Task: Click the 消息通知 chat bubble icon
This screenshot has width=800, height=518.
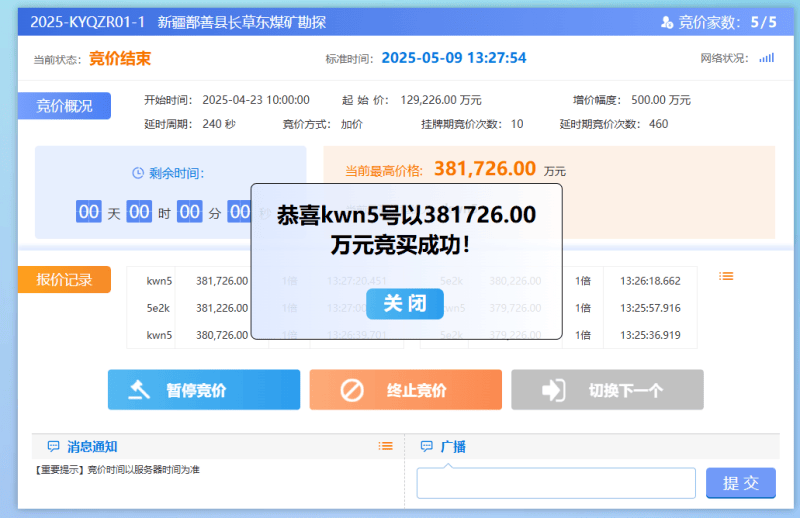Action: tap(53, 446)
